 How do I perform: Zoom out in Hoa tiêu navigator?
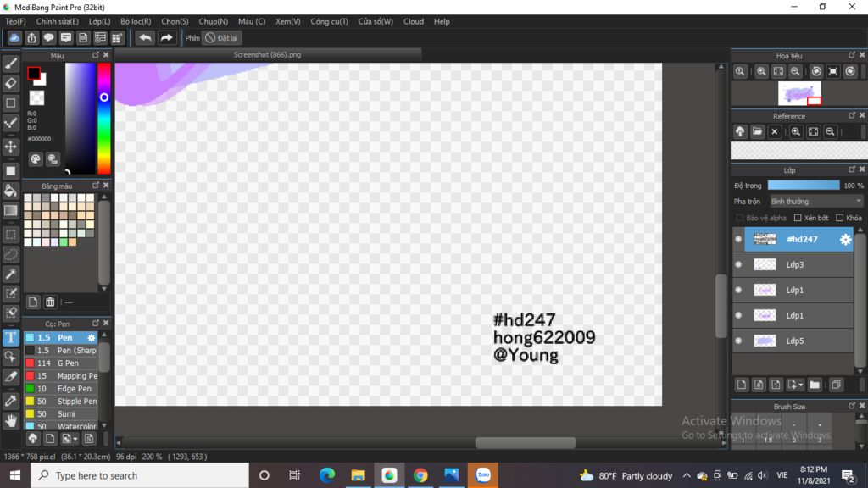[x=795, y=71]
